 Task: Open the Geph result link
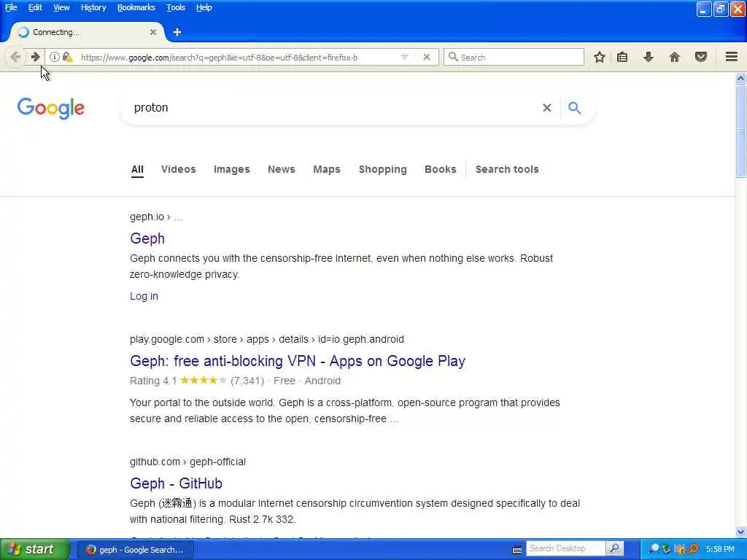point(147,238)
